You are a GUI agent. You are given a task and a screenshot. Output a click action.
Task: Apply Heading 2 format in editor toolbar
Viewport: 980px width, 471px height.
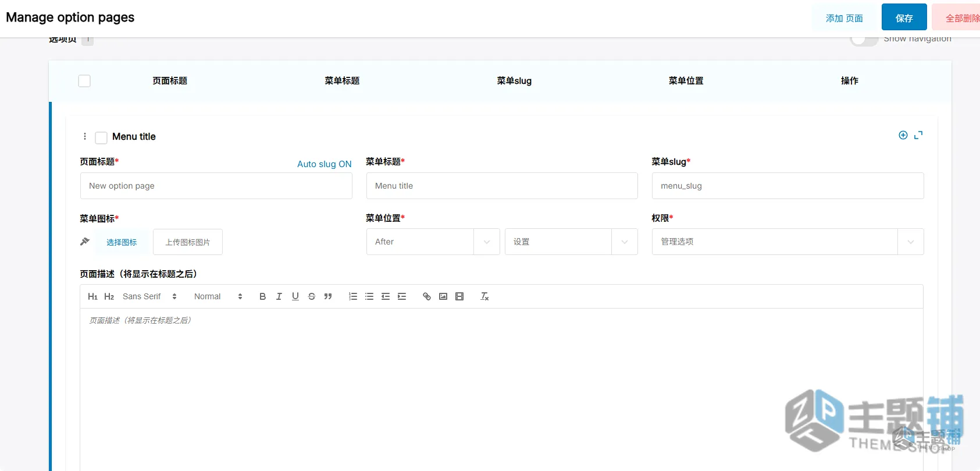point(109,296)
